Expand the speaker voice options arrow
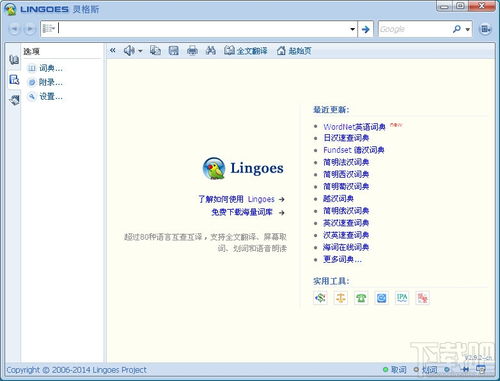Viewport: 500px width, 381px height. coord(140,51)
